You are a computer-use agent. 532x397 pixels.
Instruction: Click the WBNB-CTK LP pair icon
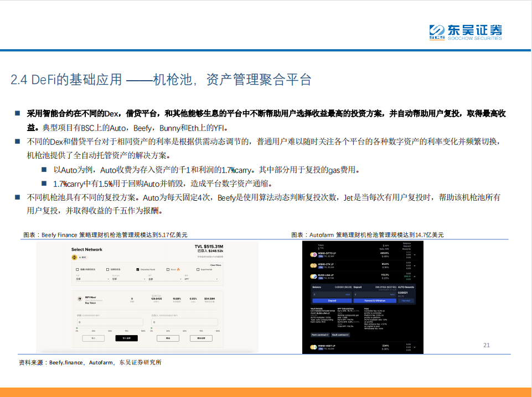[x=313, y=265]
